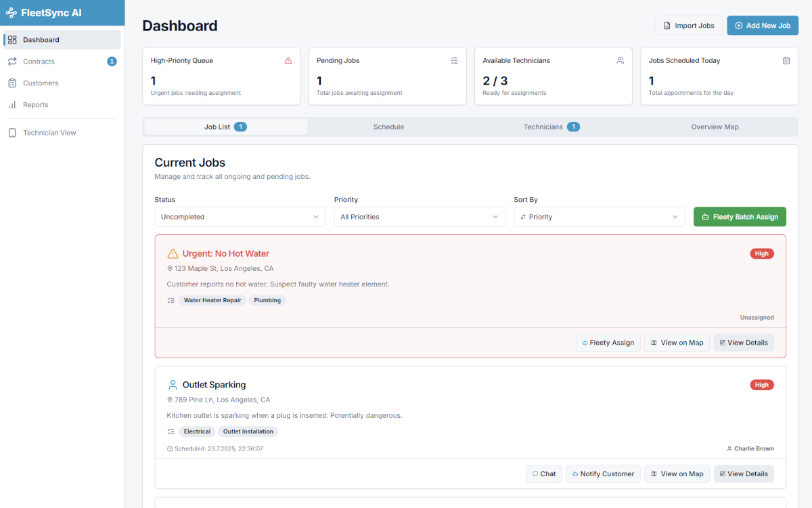This screenshot has width=812, height=508.
Task: Run Fleety Batch Assign
Action: tap(740, 217)
